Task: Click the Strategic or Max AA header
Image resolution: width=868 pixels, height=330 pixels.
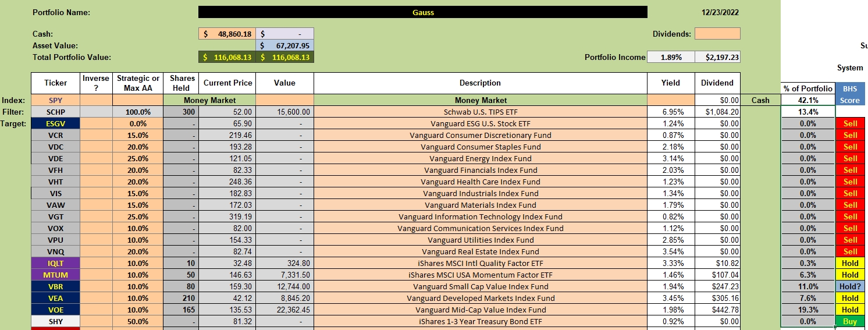Action: tap(138, 83)
